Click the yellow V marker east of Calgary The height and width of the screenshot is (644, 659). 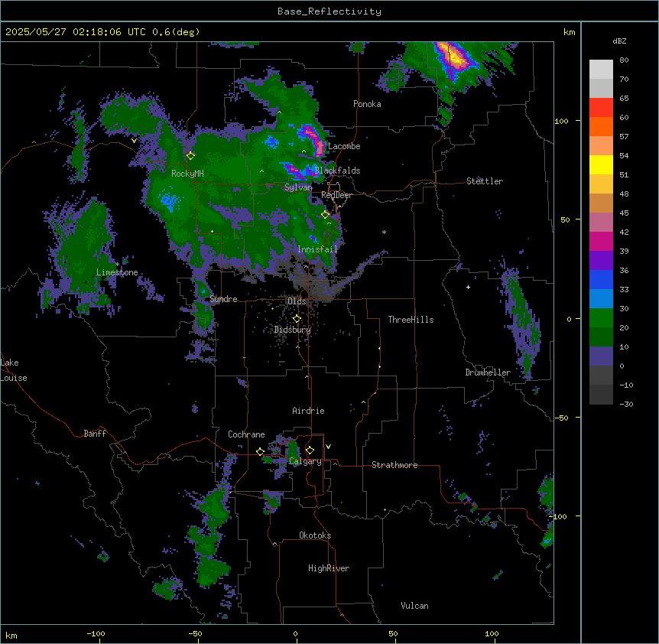(x=328, y=447)
